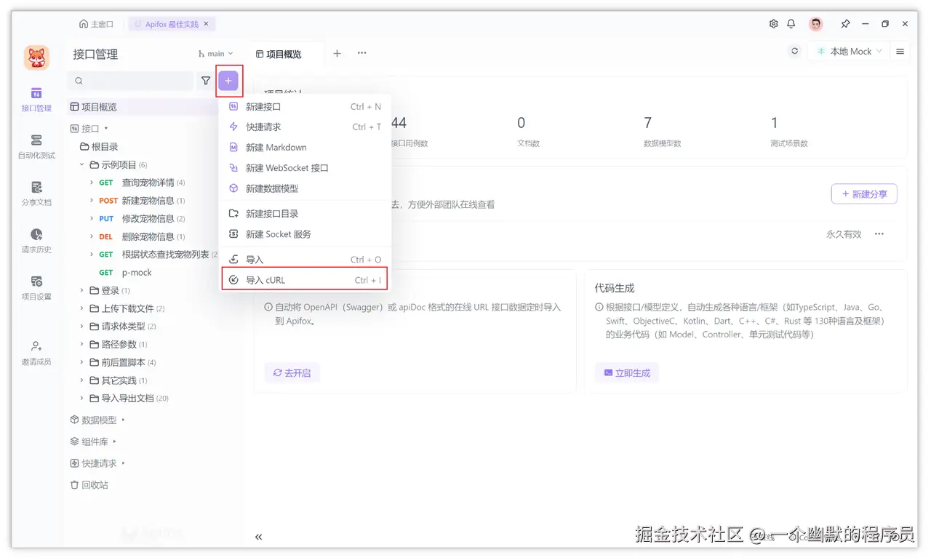Click the refresh icon near 本地 Mock
Screen dimensions: 931x560
[x=794, y=52]
